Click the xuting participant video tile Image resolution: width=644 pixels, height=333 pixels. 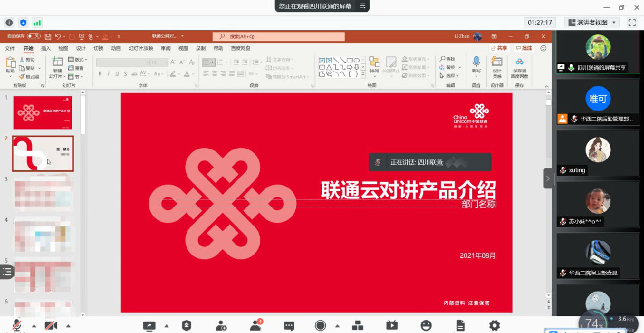pos(598,153)
